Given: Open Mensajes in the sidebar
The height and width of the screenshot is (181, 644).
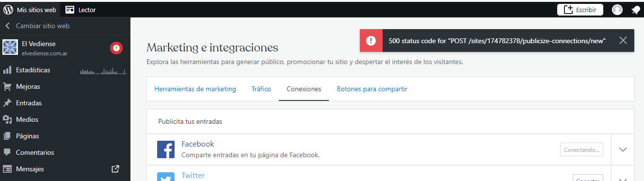Looking at the screenshot, I should point(30,169).
